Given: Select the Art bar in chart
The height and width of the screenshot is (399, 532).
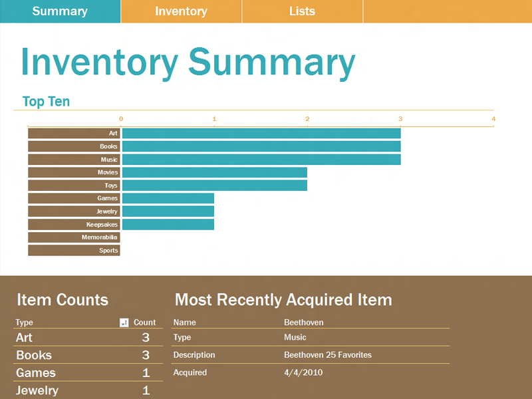Looking at the screenshot, I should point(261,134).
